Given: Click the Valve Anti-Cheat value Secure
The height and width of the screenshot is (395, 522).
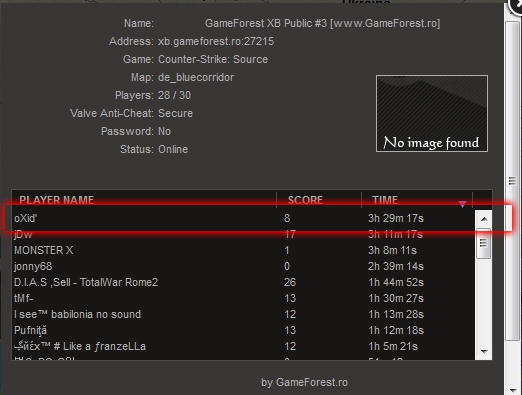Looking at the screenshot, I should pos(175,113).
